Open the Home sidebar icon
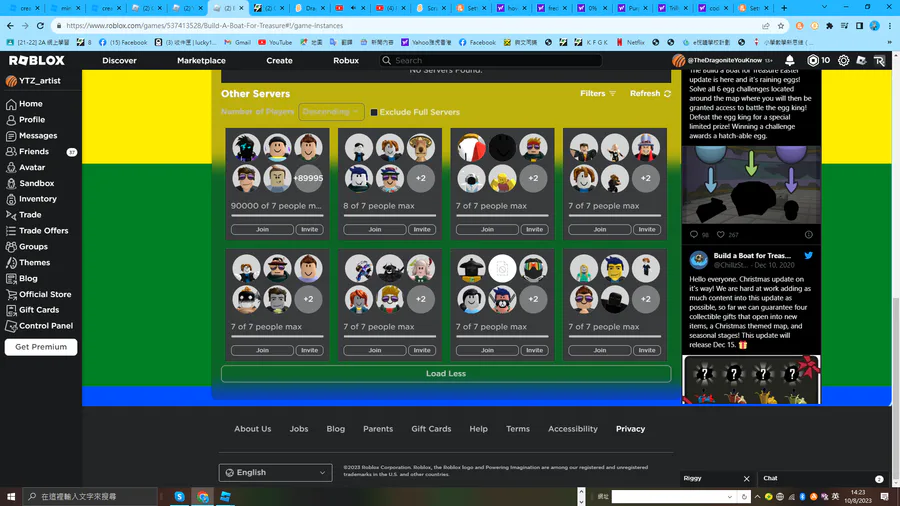The height and width of the screenshot is (506, 900). pos(11,104)
